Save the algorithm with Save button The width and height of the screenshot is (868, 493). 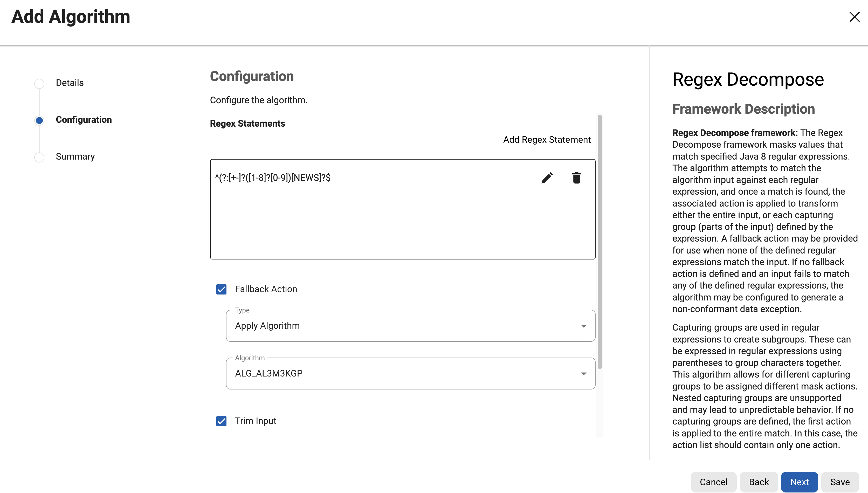click(840, 482)
